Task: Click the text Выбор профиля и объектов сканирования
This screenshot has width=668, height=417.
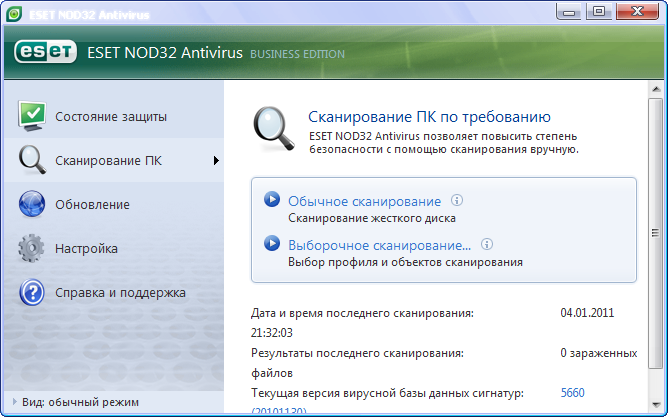Action: (x=406, y=262)
